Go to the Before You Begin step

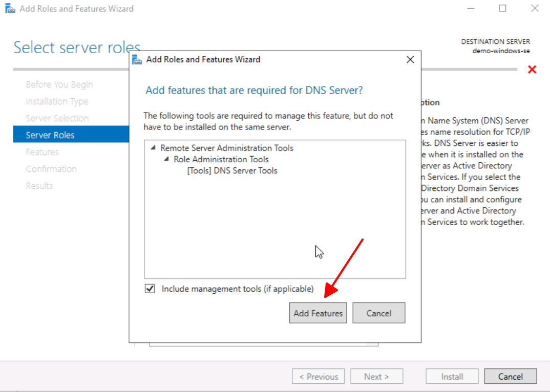[x=59, y=84]
